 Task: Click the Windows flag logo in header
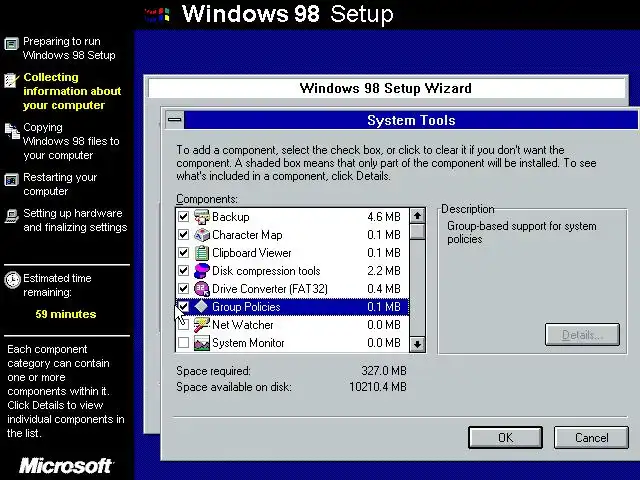(157, 15)
